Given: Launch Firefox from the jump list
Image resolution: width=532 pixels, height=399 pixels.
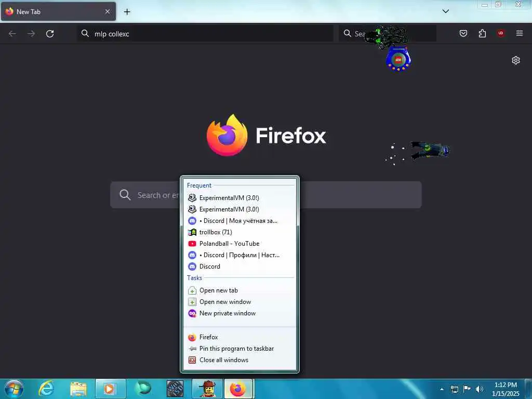Looking at the screenshot, I should tap(240, 337).
